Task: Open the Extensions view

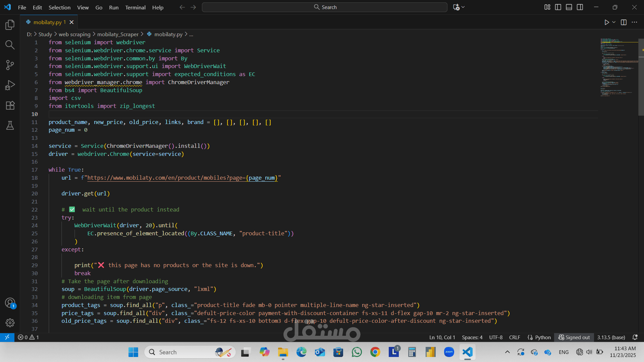Action: (x=10, y=105)
